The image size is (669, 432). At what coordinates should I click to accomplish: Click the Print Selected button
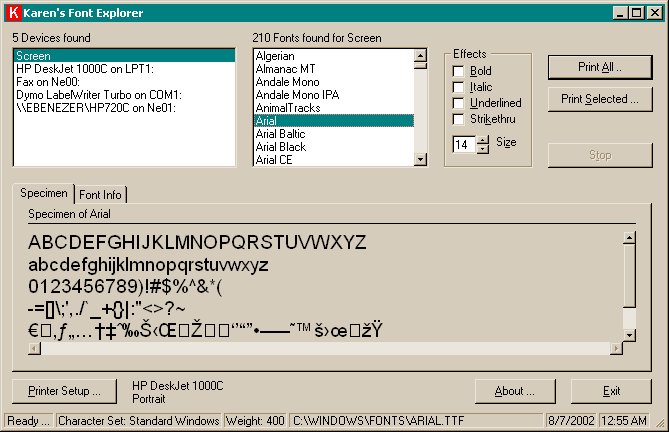point(600,99)
